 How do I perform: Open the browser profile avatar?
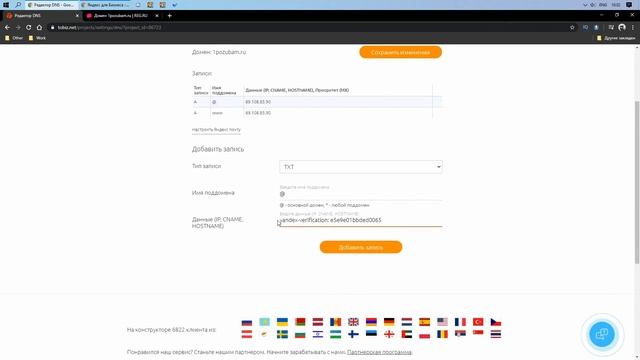click(622, 27)
